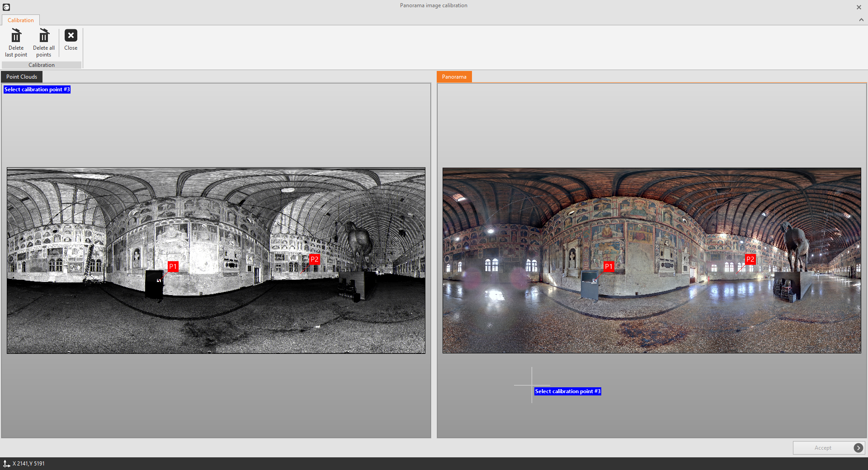Collapse the ribbon using the chevron
Viewport: 868px width, 470px height.
[x=861, y=20]
